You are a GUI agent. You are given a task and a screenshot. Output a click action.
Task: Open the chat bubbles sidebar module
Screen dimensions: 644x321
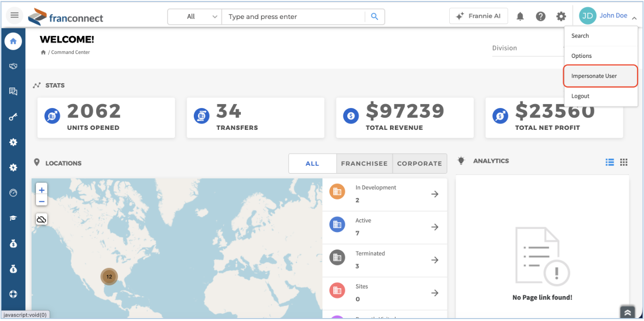point(13,91)
